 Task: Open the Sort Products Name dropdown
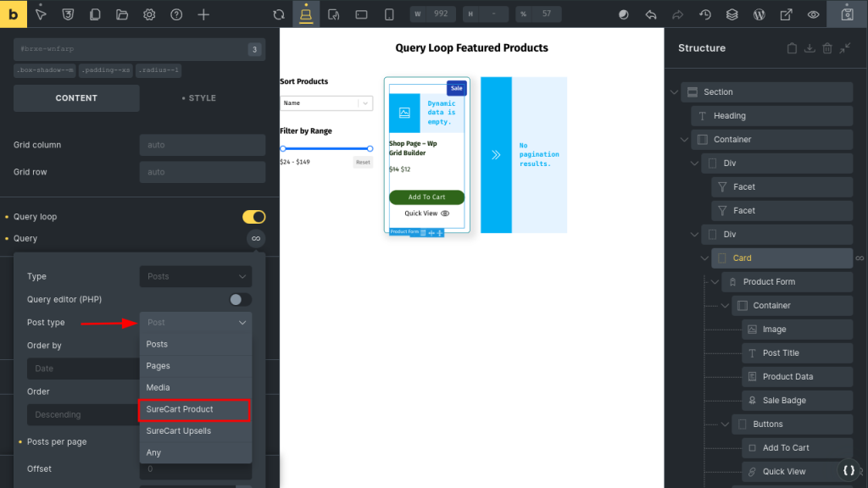[x=325, y=103]
